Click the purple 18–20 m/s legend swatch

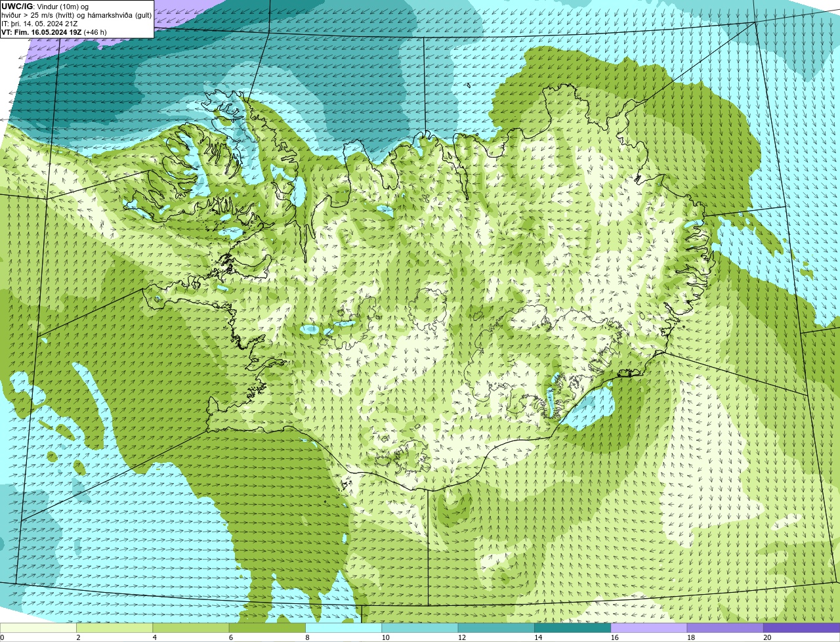coord(725,628)
